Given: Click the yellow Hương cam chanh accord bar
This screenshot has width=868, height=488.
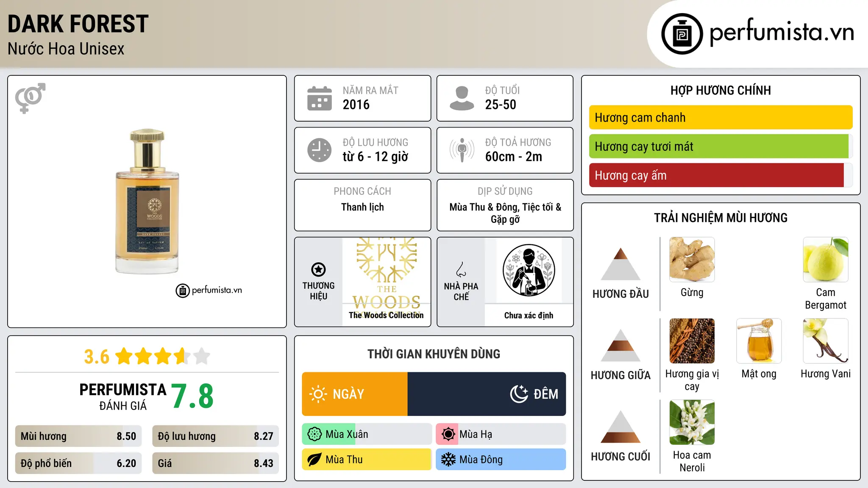Looking at the screenshot, I should pos(721,117).
